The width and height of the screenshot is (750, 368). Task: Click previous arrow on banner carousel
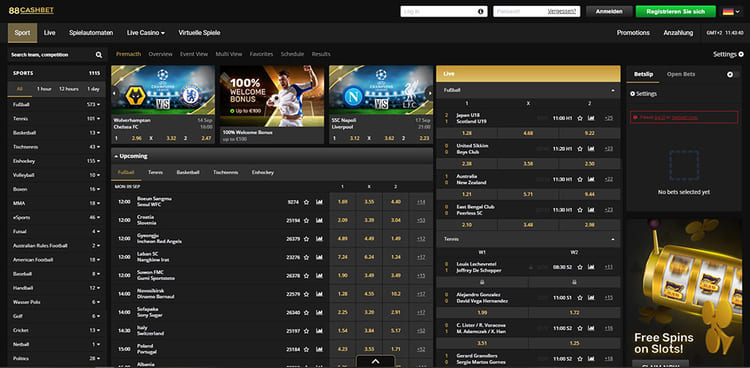click(x=114, y=93)
